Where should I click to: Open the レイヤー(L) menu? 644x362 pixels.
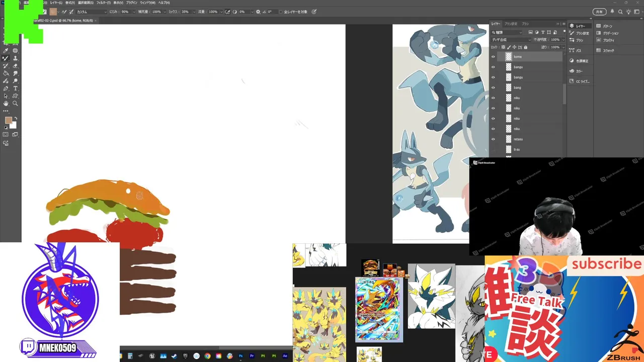[x=56, y=3]
